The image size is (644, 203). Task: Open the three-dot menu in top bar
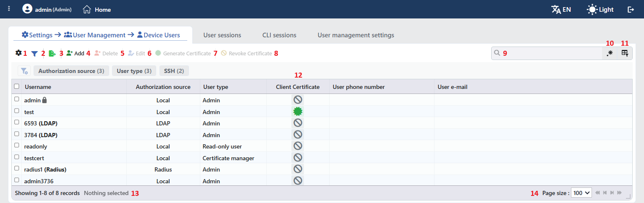point(9,9)
